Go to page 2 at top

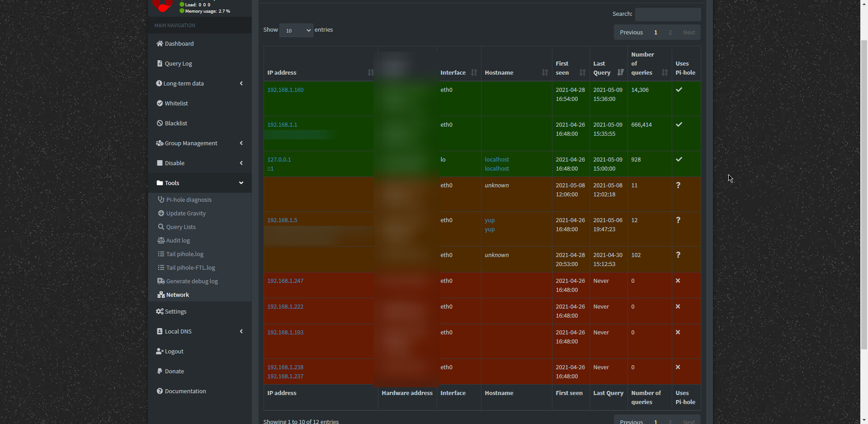click(x=670, y=32)
